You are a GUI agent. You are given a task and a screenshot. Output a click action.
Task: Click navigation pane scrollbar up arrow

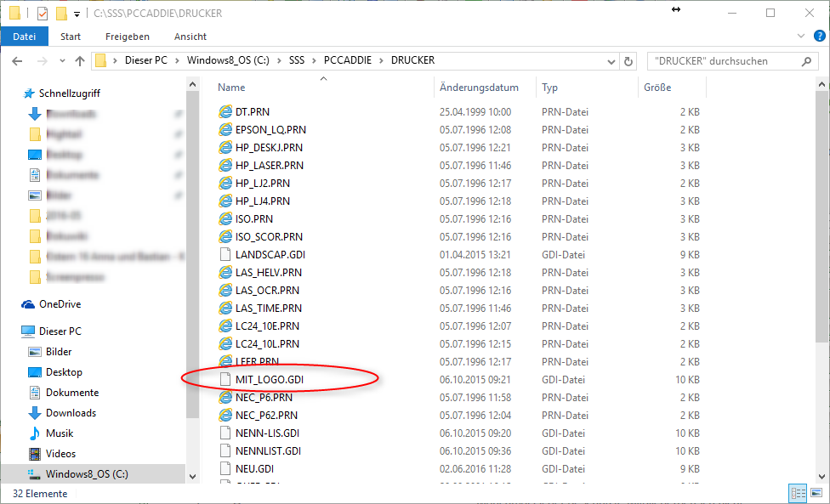(x=193, y=84)
